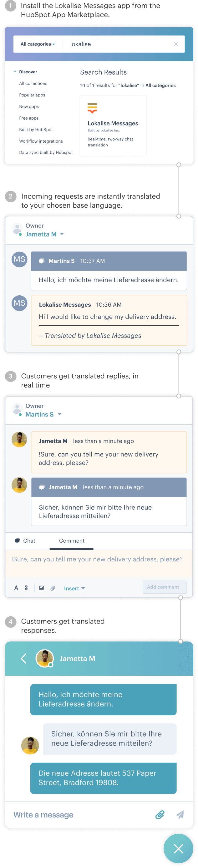Viewport: 198px width, 868px height.
Task: Switch to the Comment tab
Action: 72,541
